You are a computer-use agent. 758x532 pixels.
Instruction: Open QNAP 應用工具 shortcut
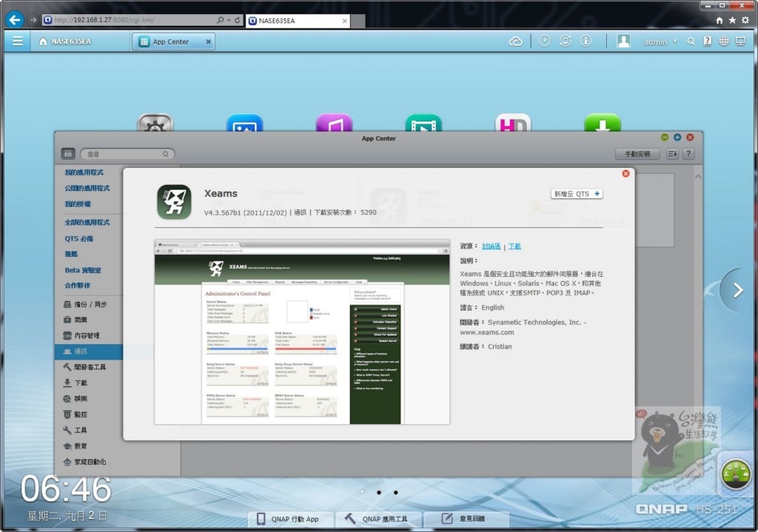pos(378,519)
